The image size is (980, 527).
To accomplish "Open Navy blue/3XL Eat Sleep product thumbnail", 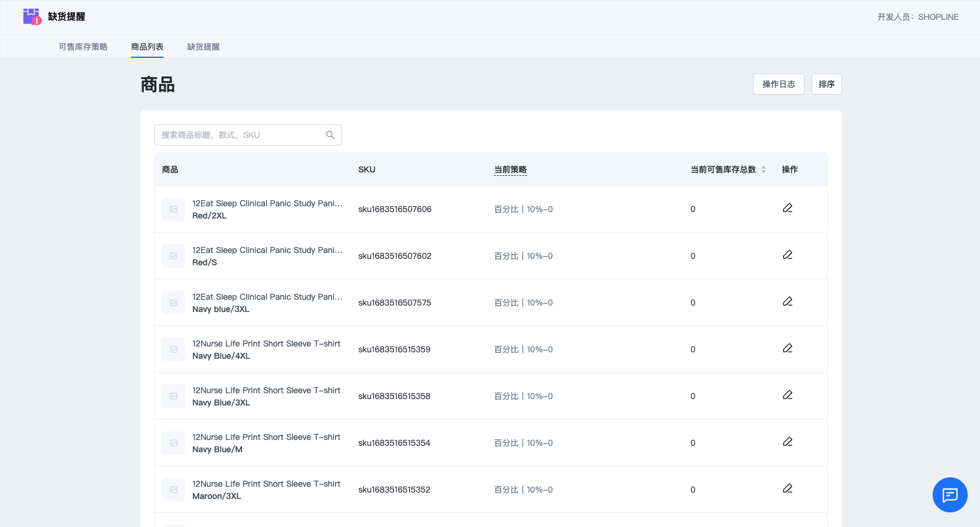I will click(x=174, y=303).
